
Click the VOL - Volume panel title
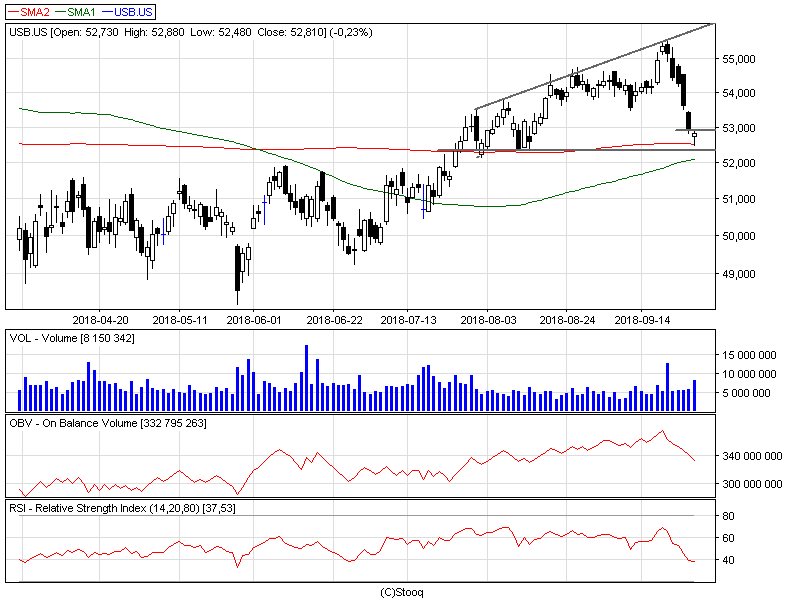click(x=72, y=338)
